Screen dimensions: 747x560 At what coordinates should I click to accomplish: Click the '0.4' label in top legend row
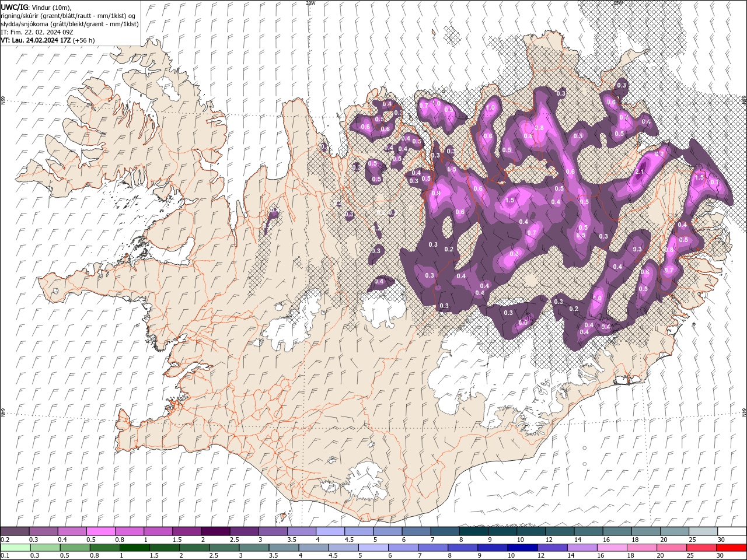coord(63,540)
